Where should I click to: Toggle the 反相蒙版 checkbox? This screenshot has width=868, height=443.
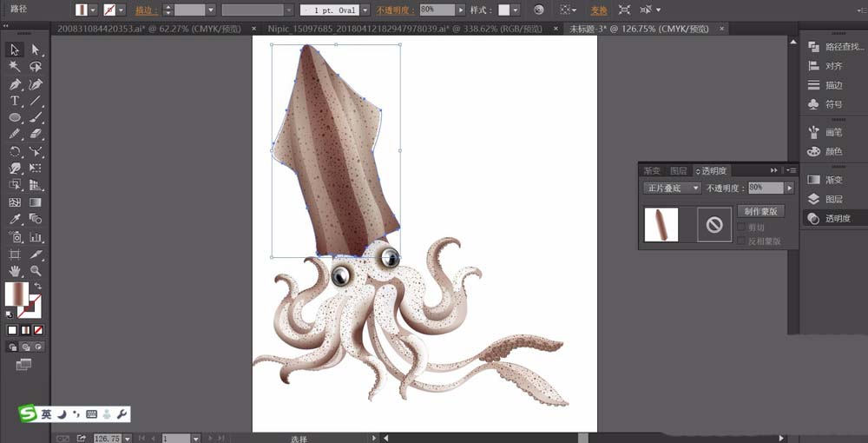point(741,241)
